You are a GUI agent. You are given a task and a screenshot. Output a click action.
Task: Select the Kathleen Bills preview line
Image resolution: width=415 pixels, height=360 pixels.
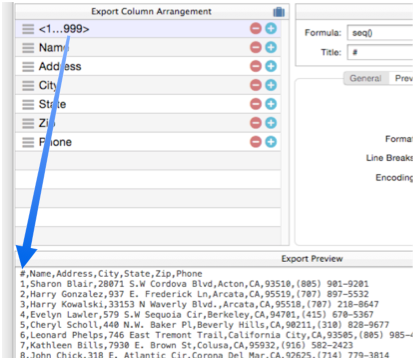tap(186, 345)
